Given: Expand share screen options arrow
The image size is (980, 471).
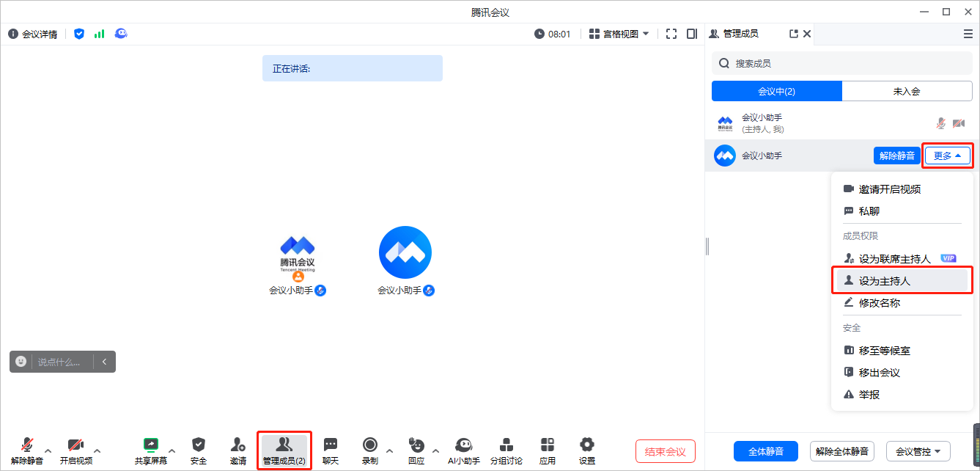Looking at the screenshot, I should tap(172, 450).
